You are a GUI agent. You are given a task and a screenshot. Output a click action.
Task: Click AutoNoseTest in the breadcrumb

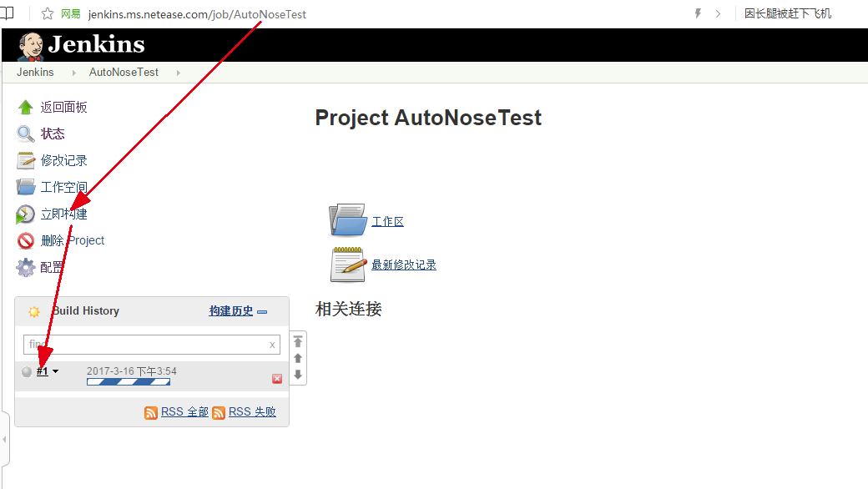pos(124,73)
